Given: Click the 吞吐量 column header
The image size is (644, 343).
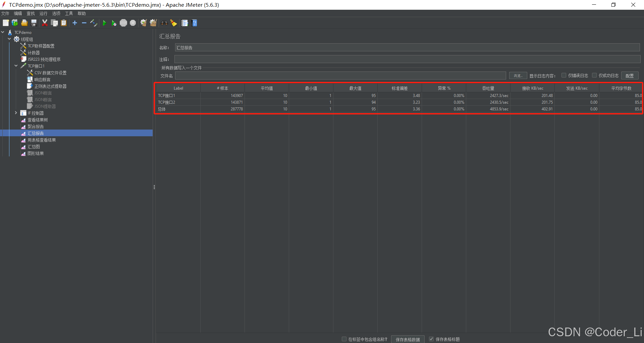Looking at the screenshot, I should 488,88.
